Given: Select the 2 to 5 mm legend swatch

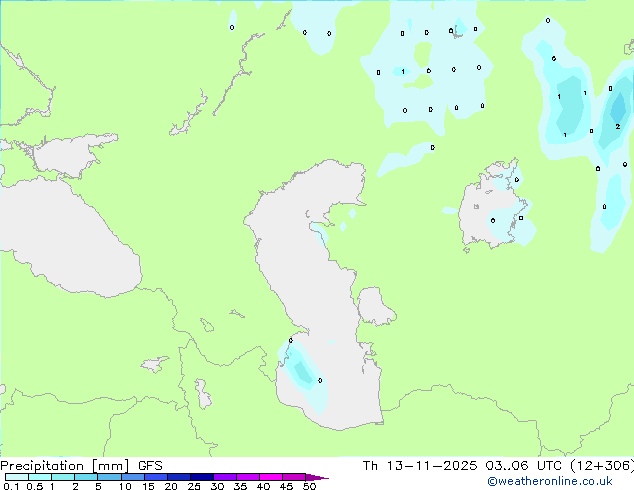Looking at the screenshot, I should point(86,477).
